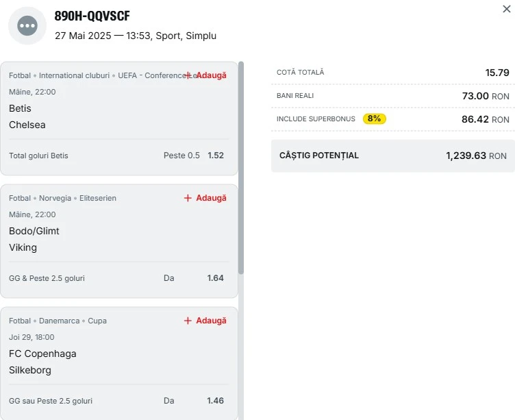Click the bet list vertical scrollbar thumb
The width and height of the screenshot is (515, 420).
[241, 168]
